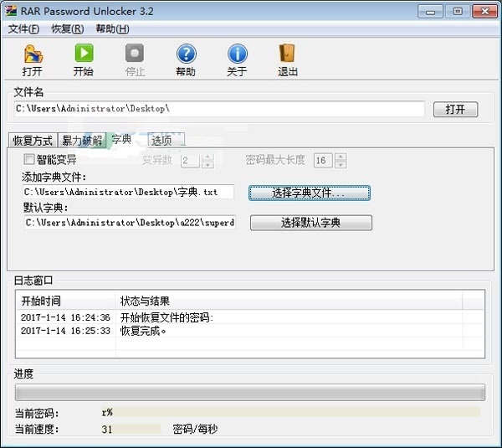The height and width of the screenshot is (448, 502).
Task: Click the grey 停止 stop icon
Action: [x=135, y=53]
